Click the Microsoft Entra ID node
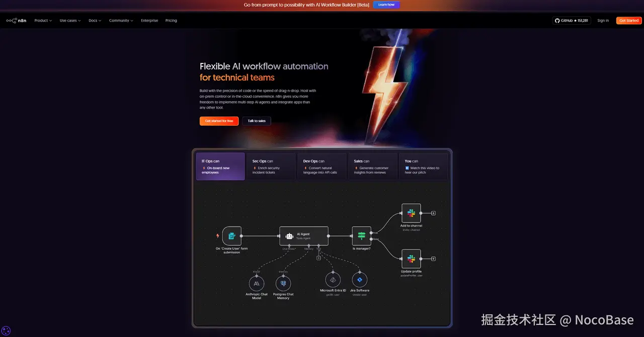The height and width of the screenshot is (337, 644). coord(333,280)
